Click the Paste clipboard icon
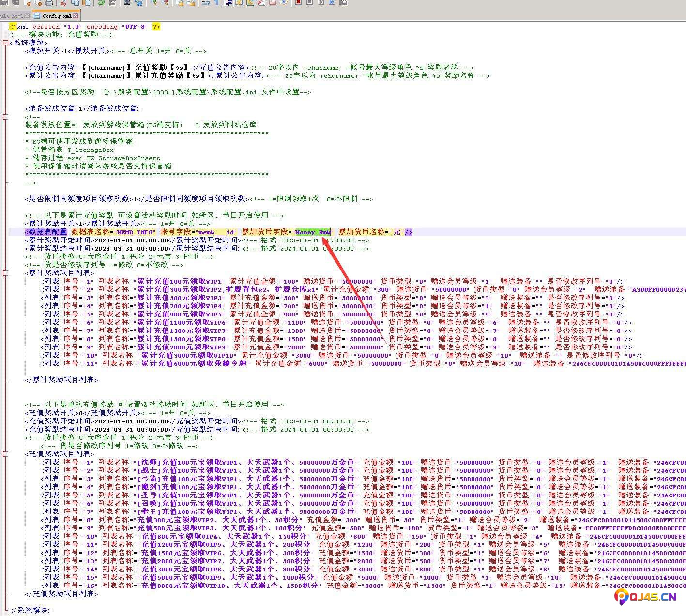The width and height of the screenshot is (686, 616). pyautogui.click(x=87, y=2)
